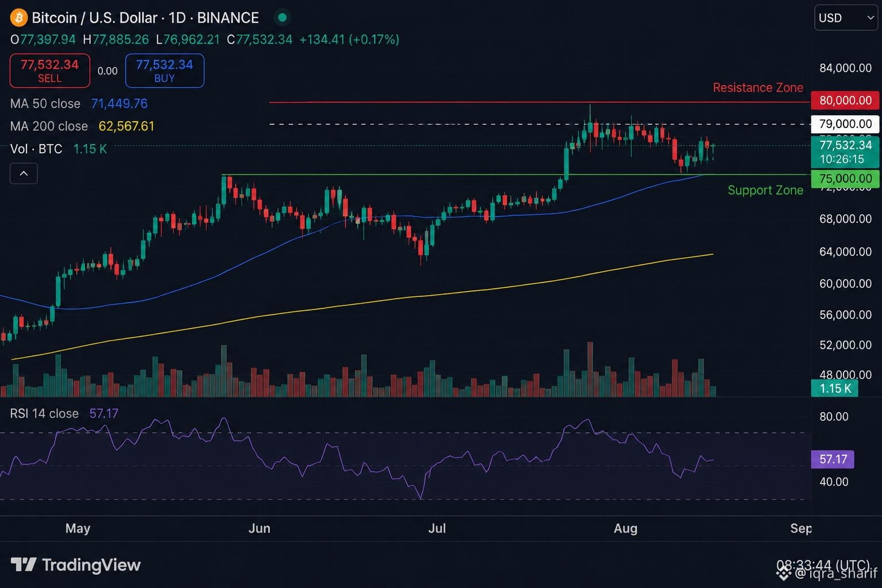The height and width of the screenshot is (588, 882).
Task: Click the Resistance Zone text annotation
Action: [758, 88]
